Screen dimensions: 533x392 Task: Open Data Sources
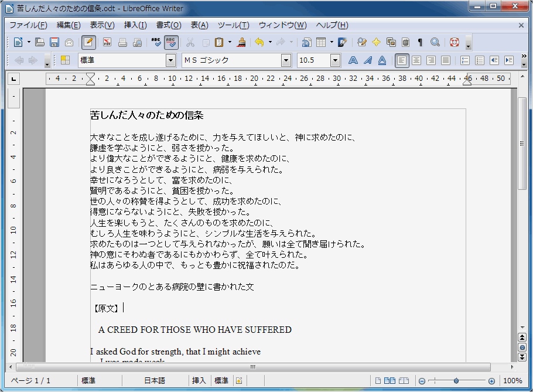[405, 43]
